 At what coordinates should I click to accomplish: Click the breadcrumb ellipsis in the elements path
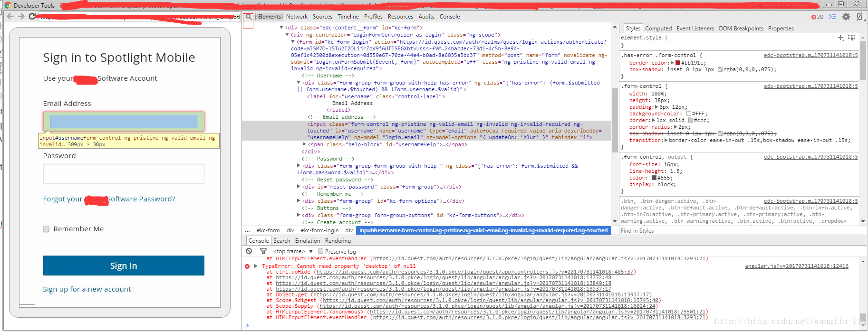(247, 230)
